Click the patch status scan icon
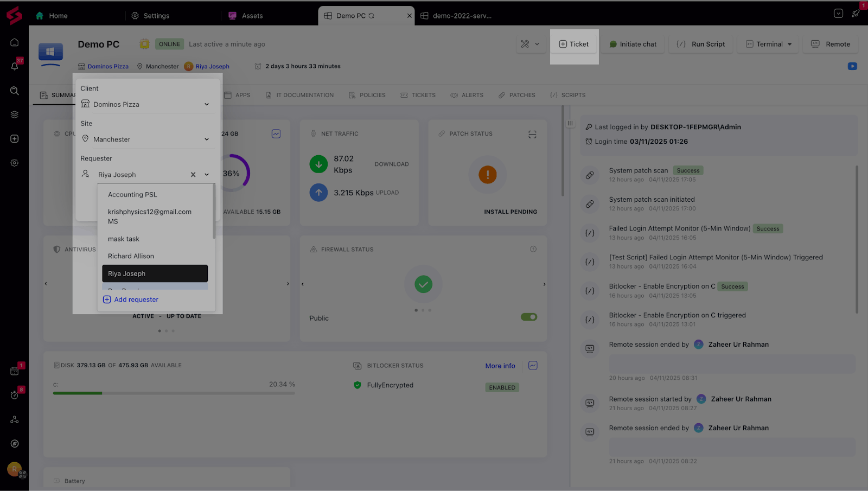The width and height of the screenshot is (868, 491). click(532, 134)
